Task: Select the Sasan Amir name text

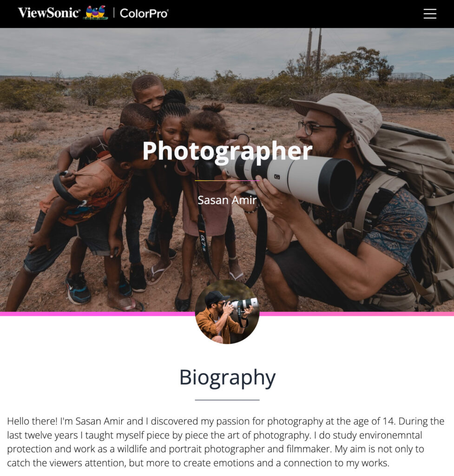Action: (x=227, y=200)
